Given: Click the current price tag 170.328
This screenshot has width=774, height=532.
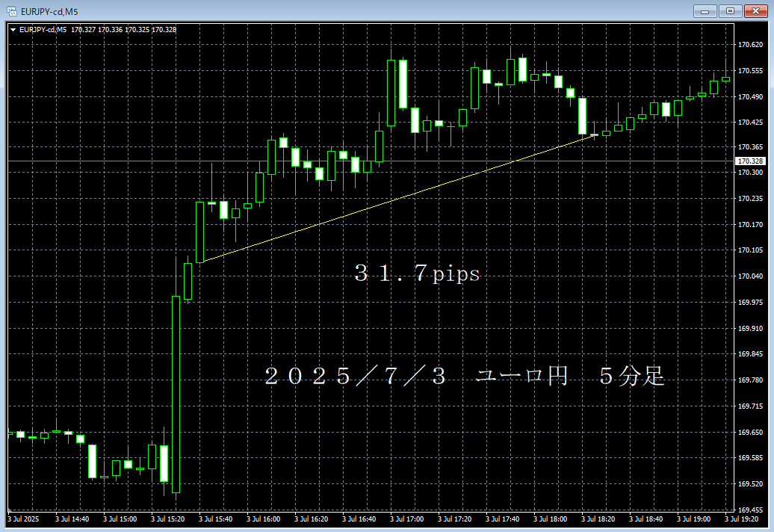Looking at the screenshot, I should 750,161.
